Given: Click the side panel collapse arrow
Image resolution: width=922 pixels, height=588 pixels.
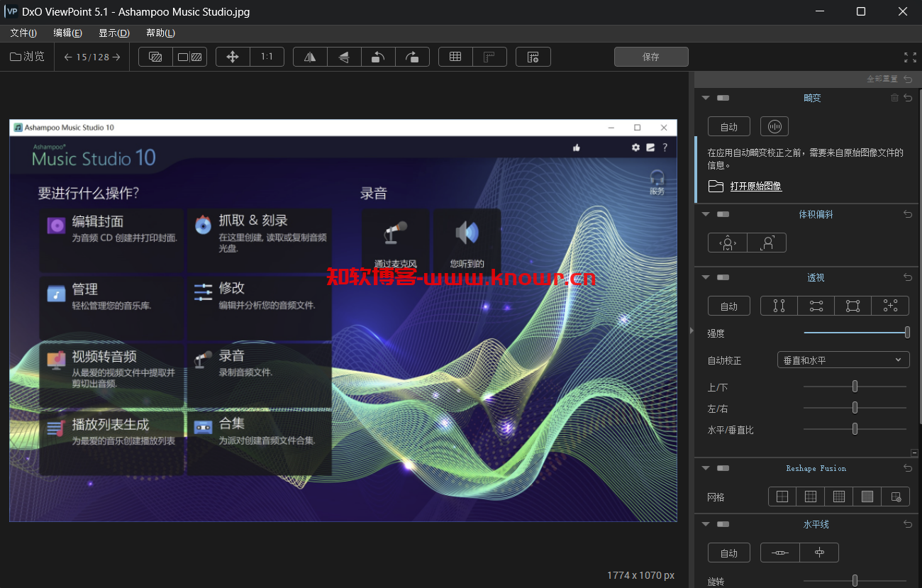Looking at the screenshot, I should [691, 331].
